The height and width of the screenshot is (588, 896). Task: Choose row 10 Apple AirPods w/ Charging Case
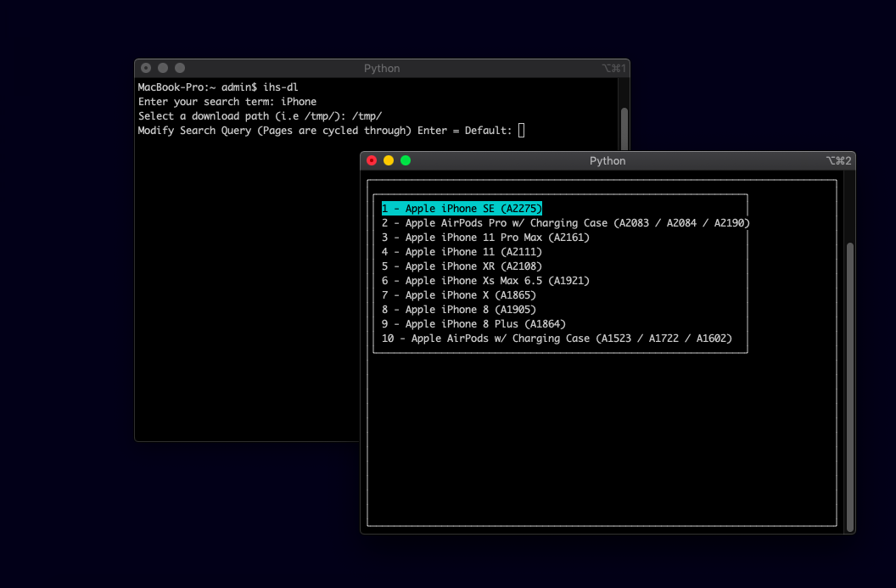click(x=557, y=339)
